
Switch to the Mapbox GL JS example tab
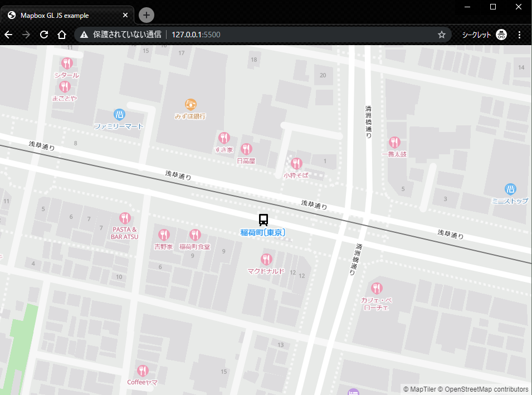pyautogui.click(x=67, y=15)
